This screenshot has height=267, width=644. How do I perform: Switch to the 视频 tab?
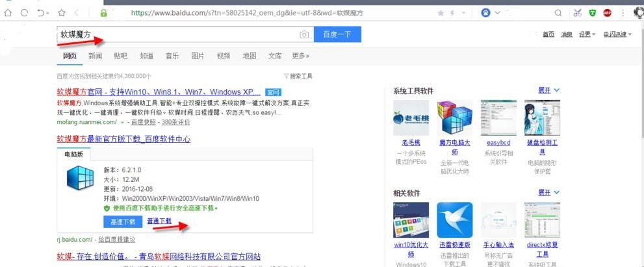224,56
